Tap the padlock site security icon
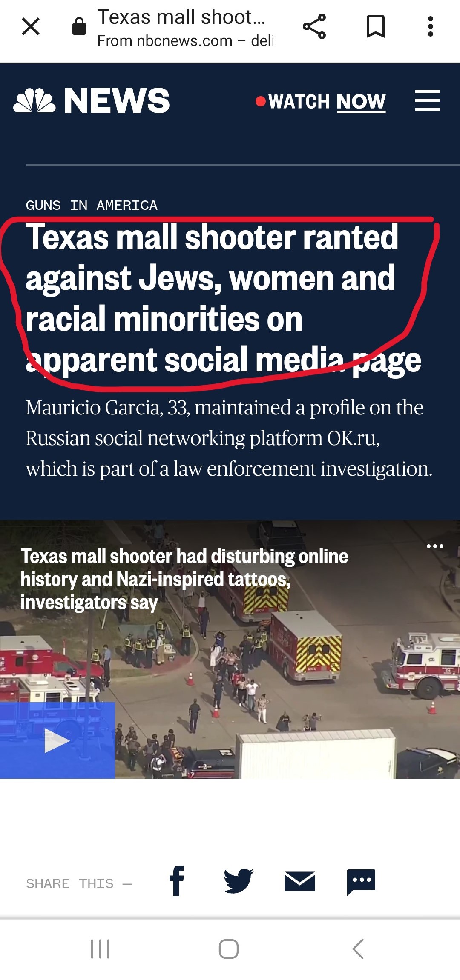The image size is (460, 980). [x=79, y=26]
